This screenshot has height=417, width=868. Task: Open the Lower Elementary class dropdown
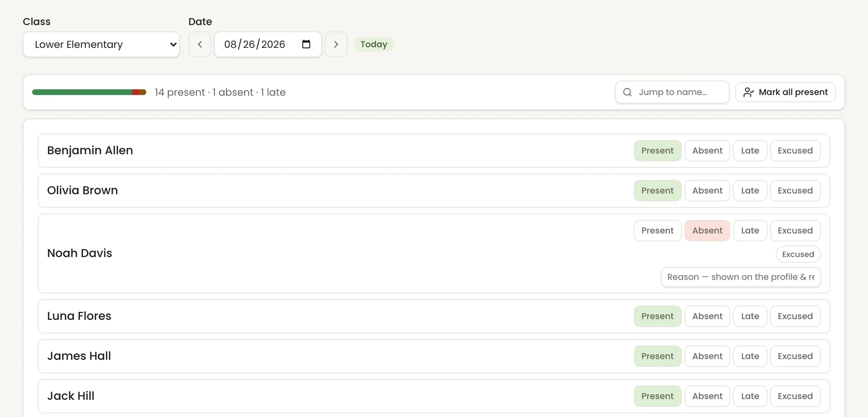pos(101,44)
